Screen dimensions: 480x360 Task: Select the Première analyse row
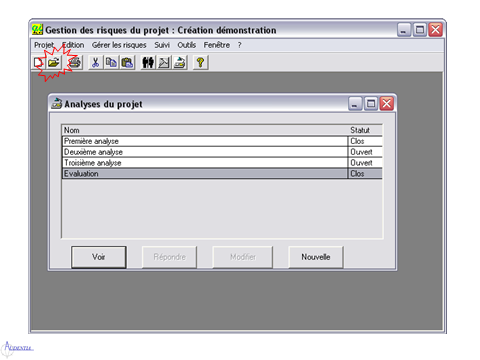click(x=222, y=141)
